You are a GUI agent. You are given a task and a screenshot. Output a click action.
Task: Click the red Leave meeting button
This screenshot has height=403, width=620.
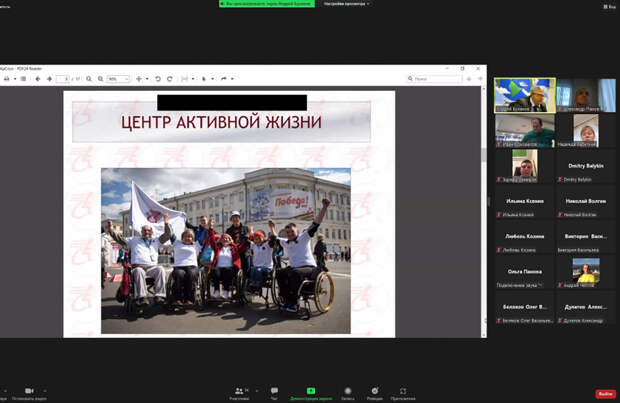[606, 394]
